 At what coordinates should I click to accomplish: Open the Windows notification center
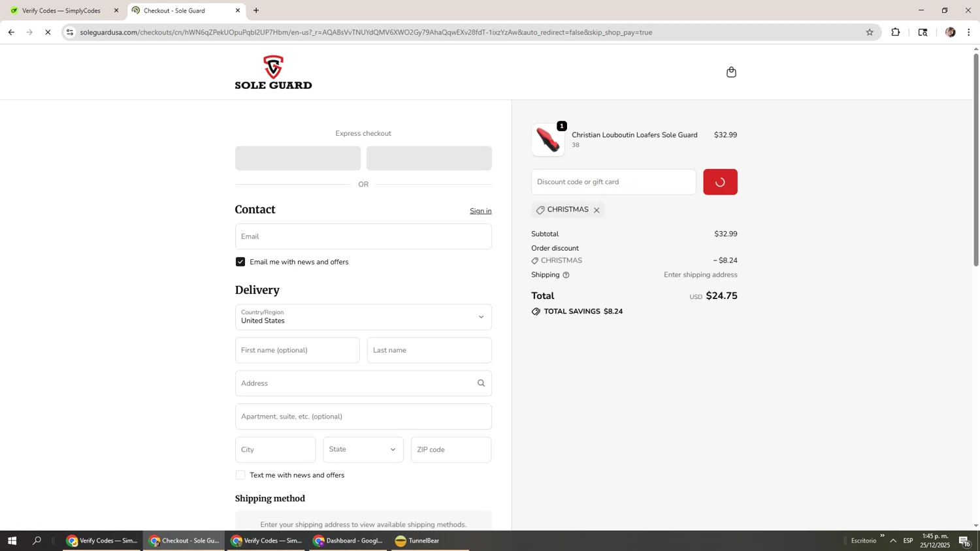pyautogui.click(x=964, y=541)
